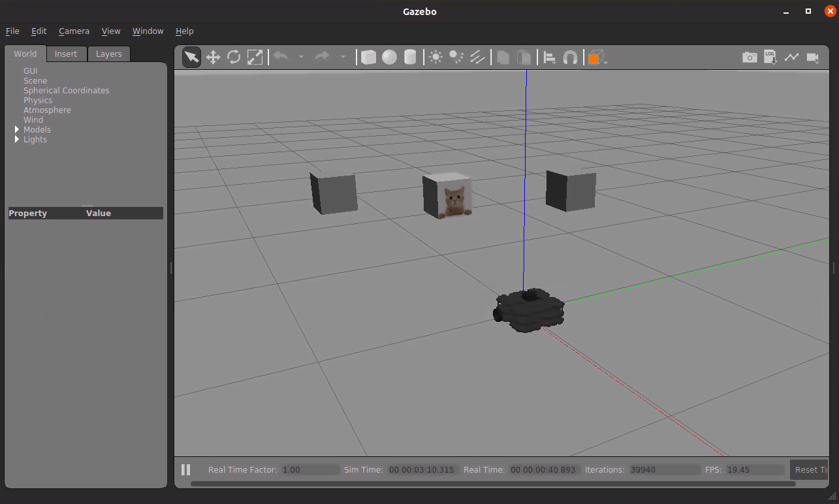Expand the Models tree item
This screenshot has width=839, height=504.
tap(16, 129)
